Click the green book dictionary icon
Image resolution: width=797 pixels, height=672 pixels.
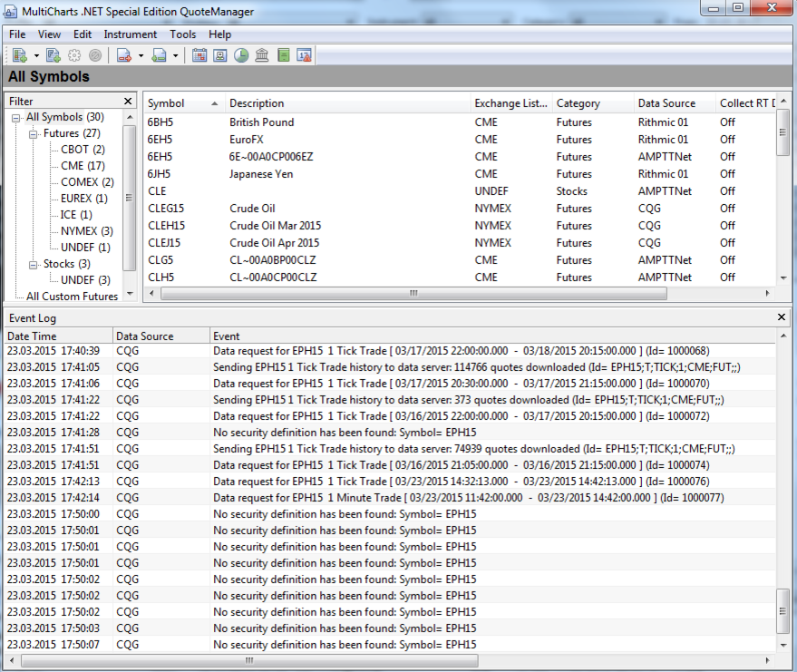[x=284, y=55]
